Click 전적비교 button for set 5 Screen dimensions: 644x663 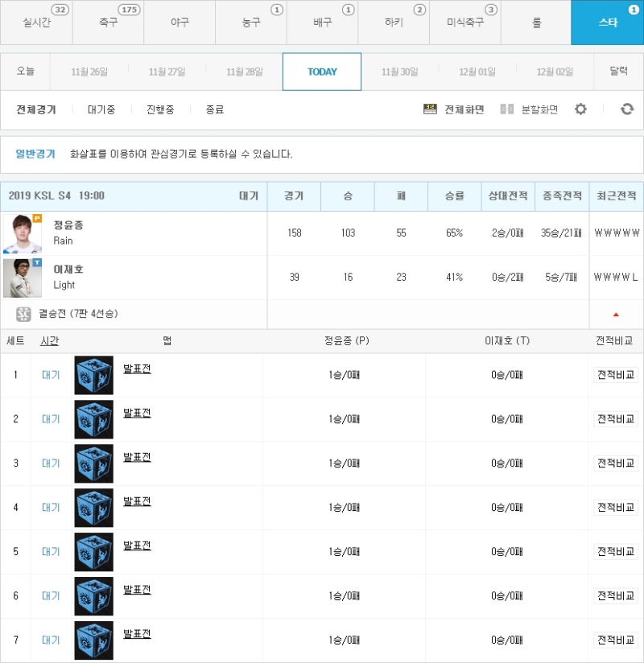[x=616, y=551]
